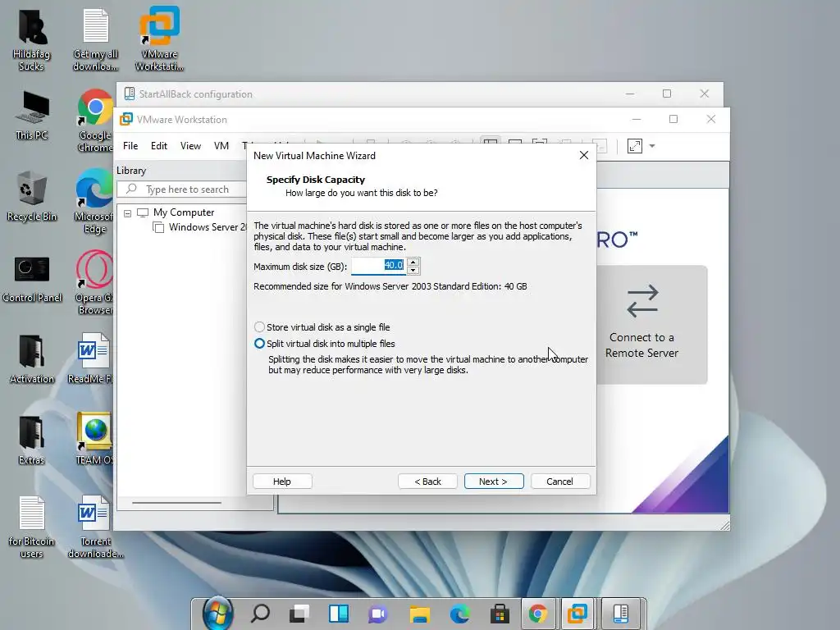Open Task View on the taskbar

pos(299,614)
